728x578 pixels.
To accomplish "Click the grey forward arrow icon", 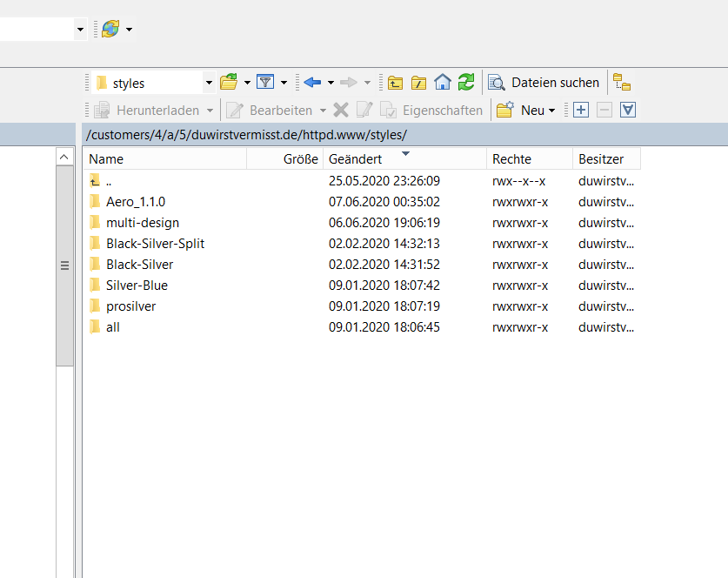I will click(x=349, y=83).
